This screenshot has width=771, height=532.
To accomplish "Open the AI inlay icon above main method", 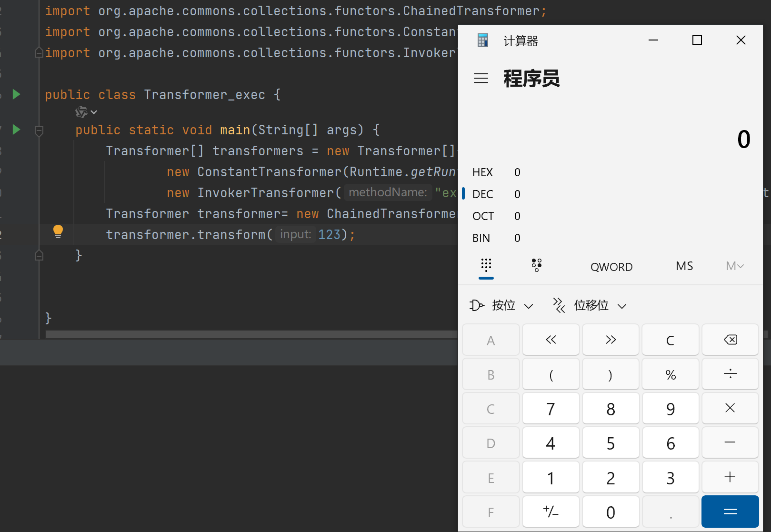I will 81,112.
